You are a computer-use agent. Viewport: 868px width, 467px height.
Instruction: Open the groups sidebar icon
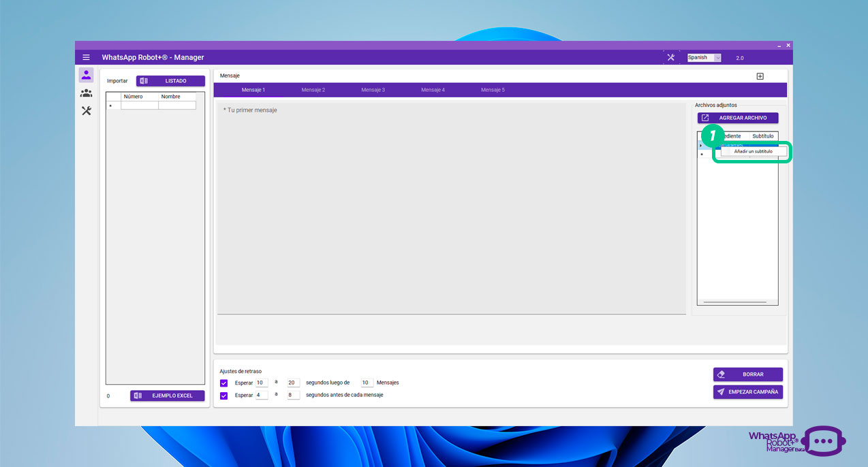point(86,93)
